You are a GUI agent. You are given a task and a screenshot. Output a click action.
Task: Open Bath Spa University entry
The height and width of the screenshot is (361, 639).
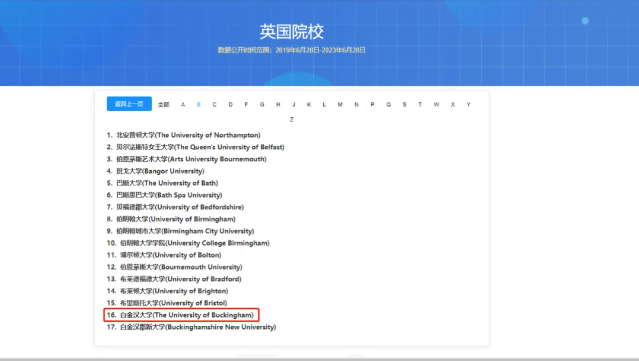[x=164, y=195]
